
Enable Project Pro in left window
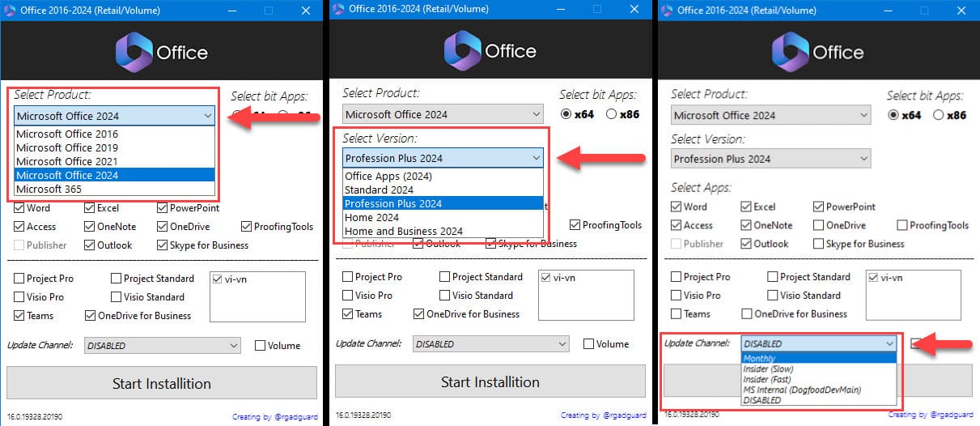point(19,279)
